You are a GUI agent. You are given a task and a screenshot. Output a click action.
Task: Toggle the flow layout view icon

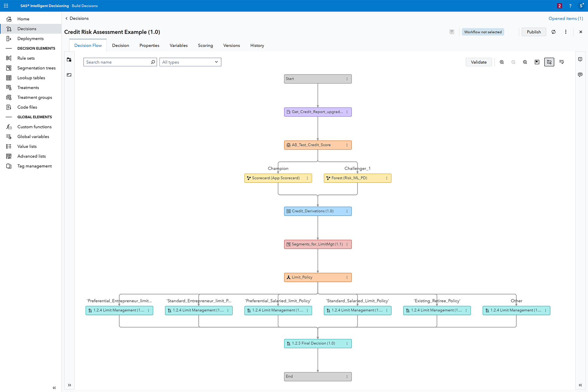(549, 62)
